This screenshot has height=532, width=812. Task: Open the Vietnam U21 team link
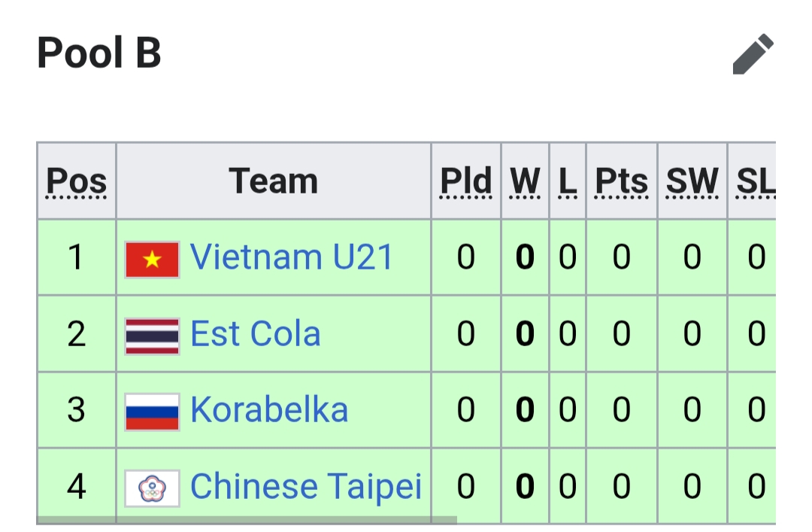292,257
